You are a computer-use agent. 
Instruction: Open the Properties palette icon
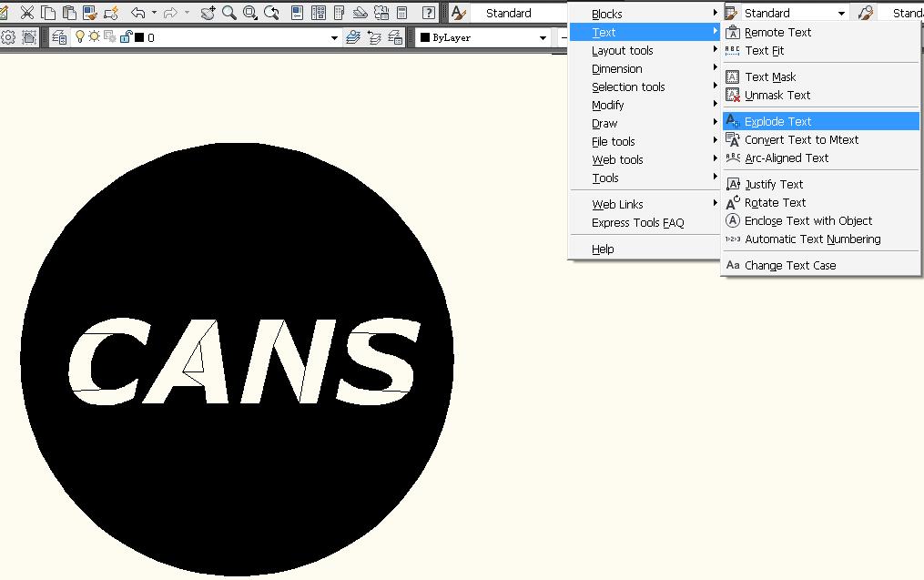coord(298,13)
